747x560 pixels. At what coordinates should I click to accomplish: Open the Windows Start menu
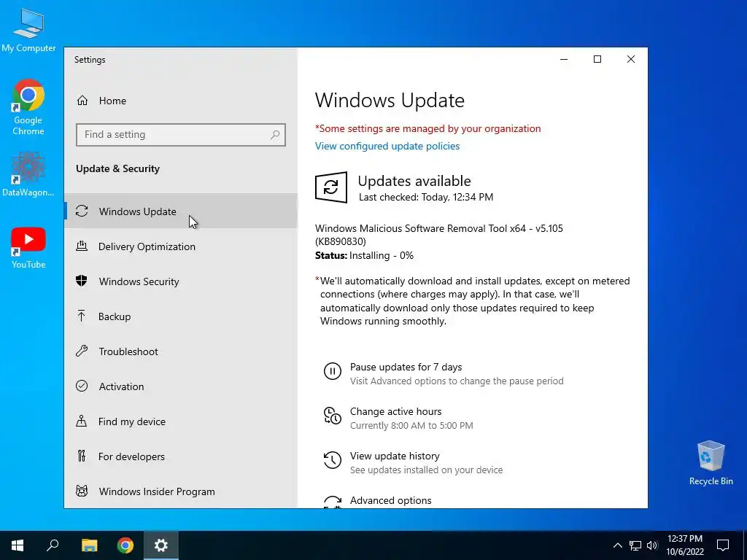(18, 545)
